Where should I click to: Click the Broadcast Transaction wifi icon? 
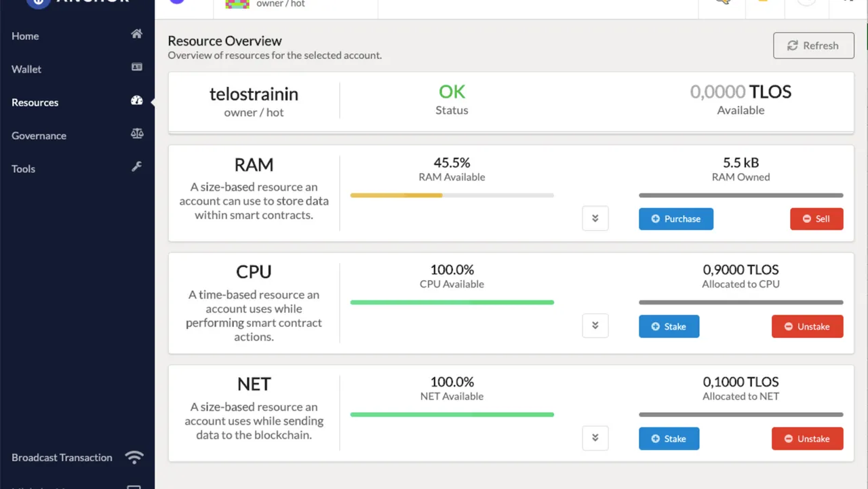point(134,457)
